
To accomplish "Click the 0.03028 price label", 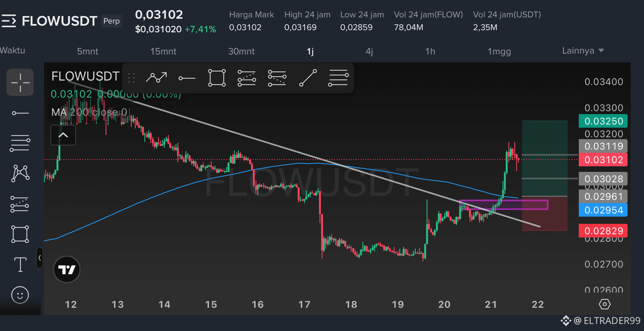I will coord(603,179).
